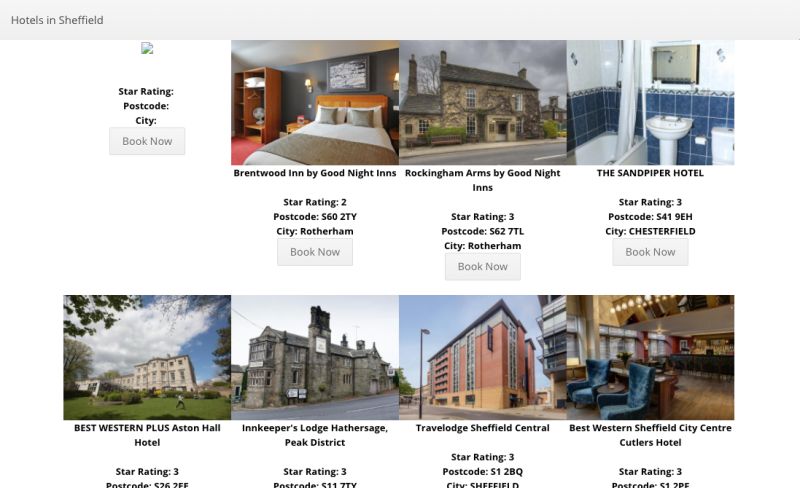The image size is (800, 488).
Task: Click BEST WESTERN PLUS Aston Hall Hotel title
Action: click(147, 435)
